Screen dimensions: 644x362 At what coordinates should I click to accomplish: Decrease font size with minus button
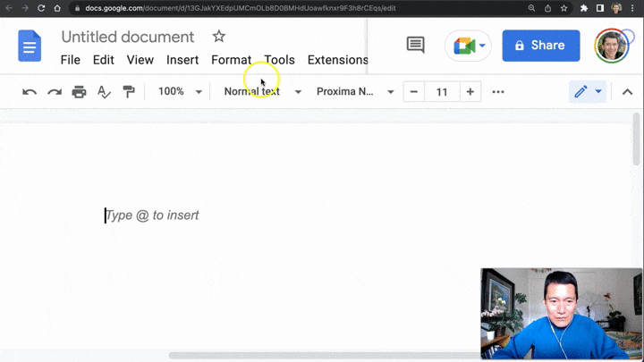tap(414, 92)
